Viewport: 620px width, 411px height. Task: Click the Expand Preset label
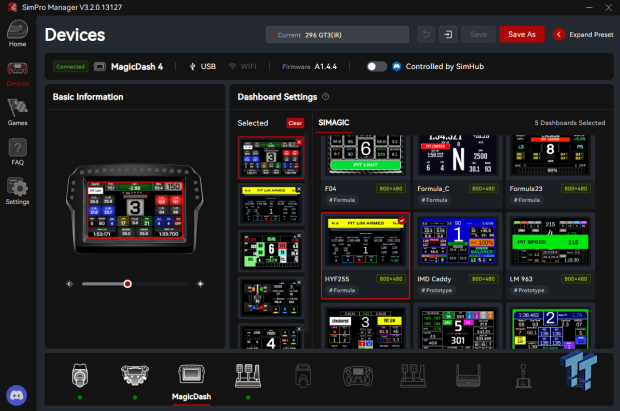point(591,34)
